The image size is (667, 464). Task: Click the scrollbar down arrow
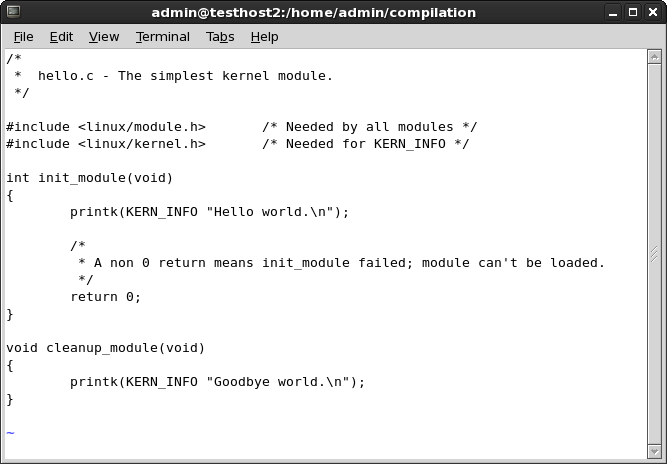(654, 451)
